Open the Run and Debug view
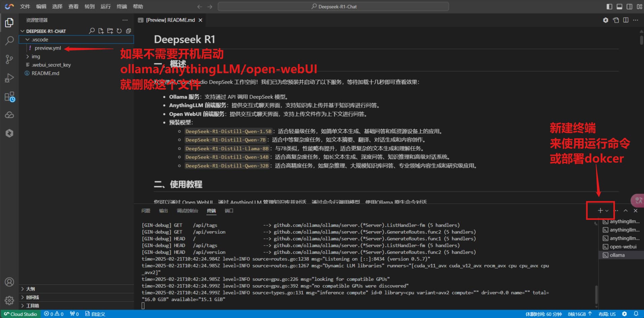Image resolution: width=644 pixels, height=318 pixels. 9,78
